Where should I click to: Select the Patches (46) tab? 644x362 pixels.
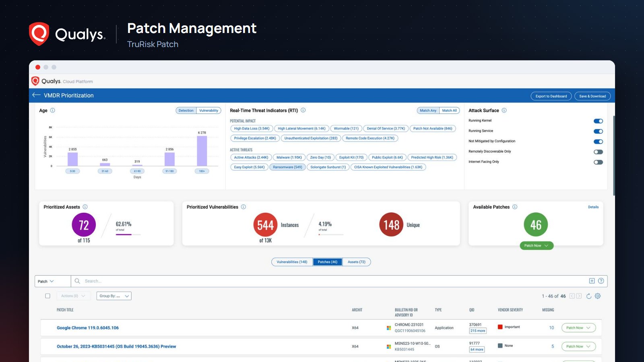328,262
